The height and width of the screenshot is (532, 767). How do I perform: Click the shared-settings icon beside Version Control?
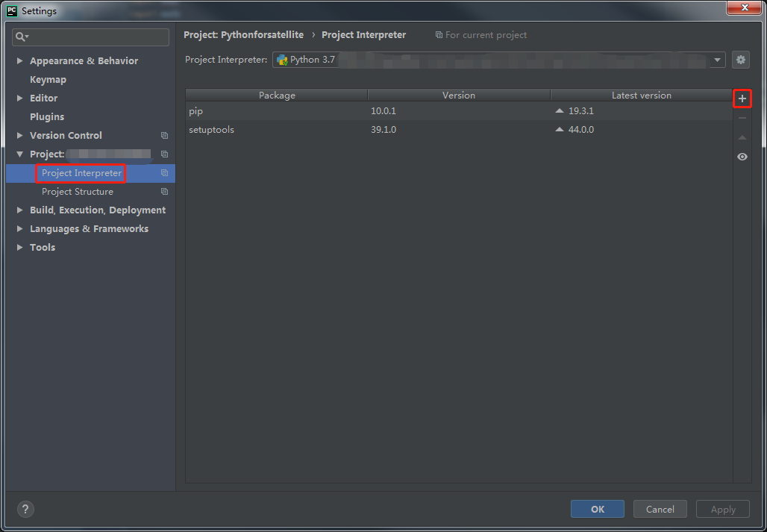tap(164, 135)
